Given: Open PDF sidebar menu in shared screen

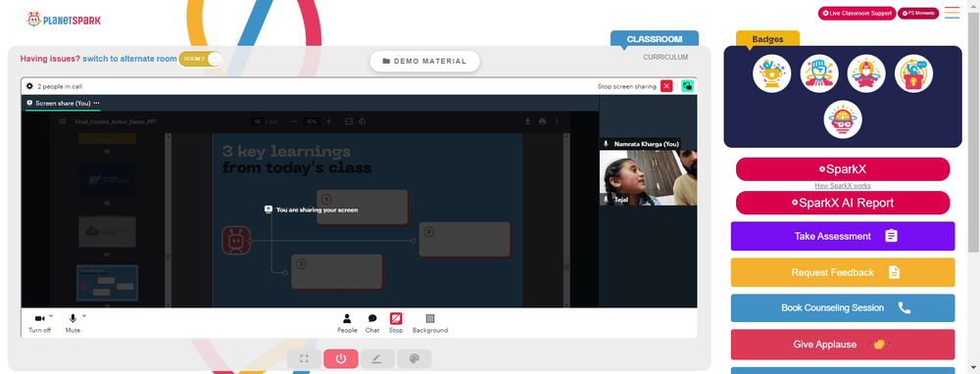Looking at the screenshot, I should pos(63,121).
